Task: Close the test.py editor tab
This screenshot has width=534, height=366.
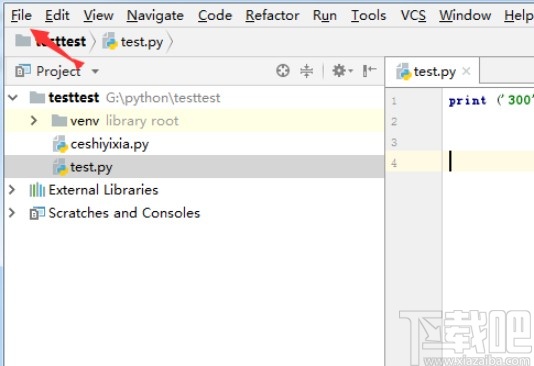Action: point(466,71)
